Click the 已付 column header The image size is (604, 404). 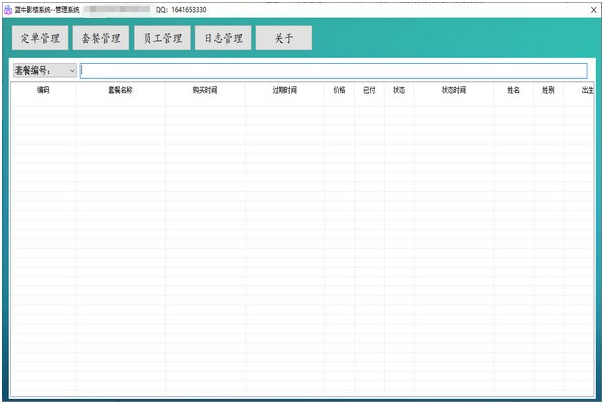pos(369,90)
